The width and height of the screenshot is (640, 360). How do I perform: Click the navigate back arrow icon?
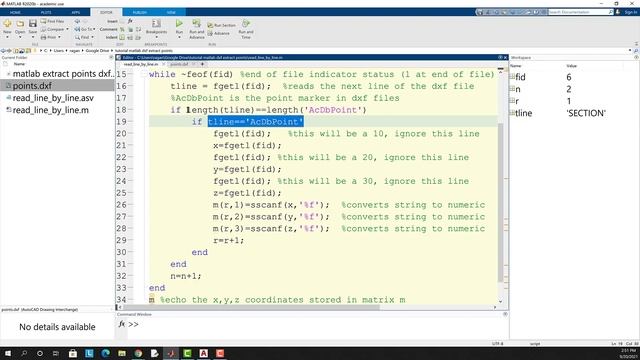click(x=77, y=21)
